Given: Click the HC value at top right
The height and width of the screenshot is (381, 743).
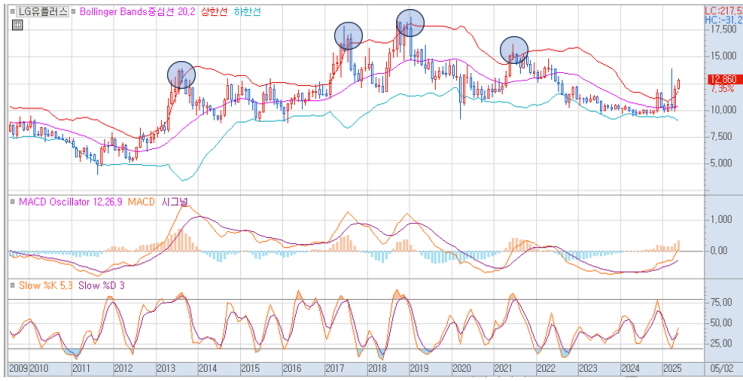Looking at the screenshot, I should pyautogui.click(x=724, y=19).
